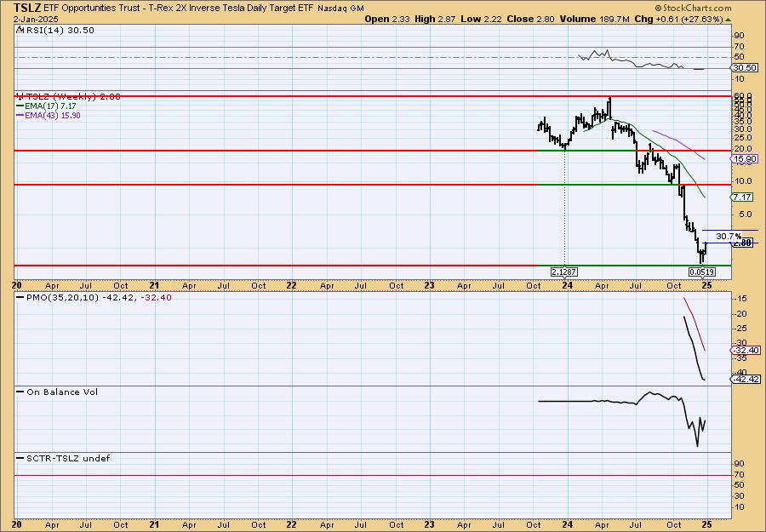The height and width of the screenshot is (532, 766).
Task: Click the Low 2.22 value
Action: click(x=481, y=19)
